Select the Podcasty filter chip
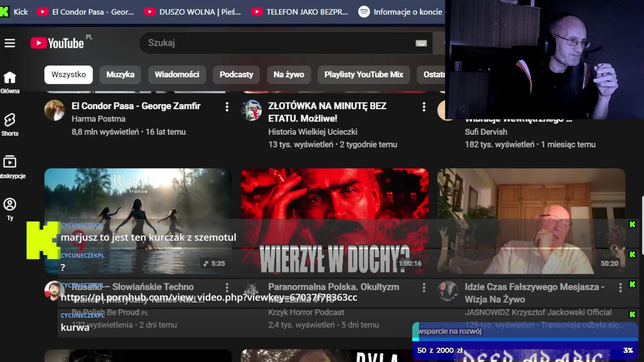 [236, 74]
